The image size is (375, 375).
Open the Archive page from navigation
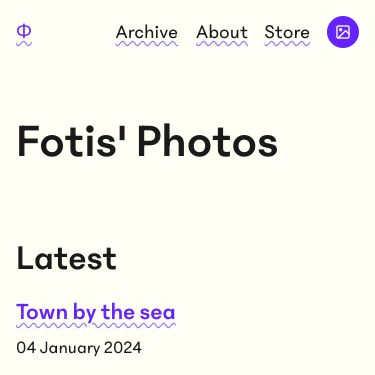point(147,33)
